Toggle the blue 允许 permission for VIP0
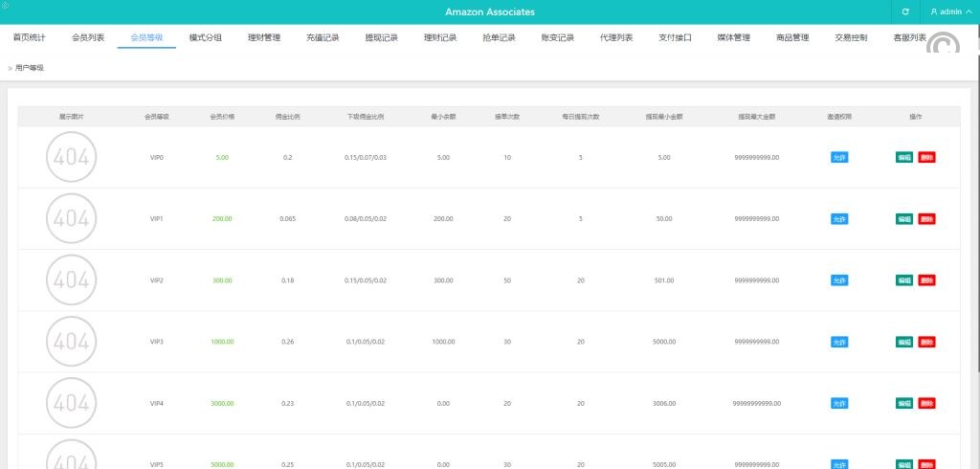This screenshot has height=469, width=980. click(839, 157)
